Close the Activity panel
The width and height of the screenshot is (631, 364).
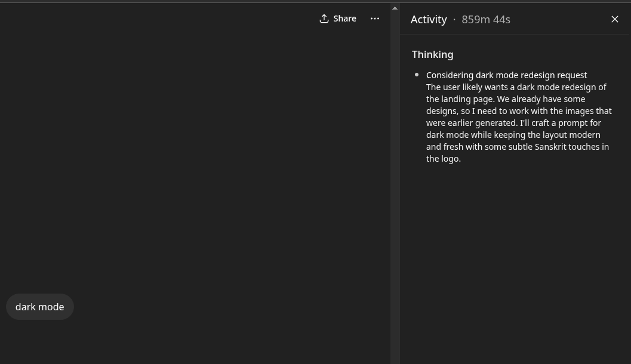[614, 19]
